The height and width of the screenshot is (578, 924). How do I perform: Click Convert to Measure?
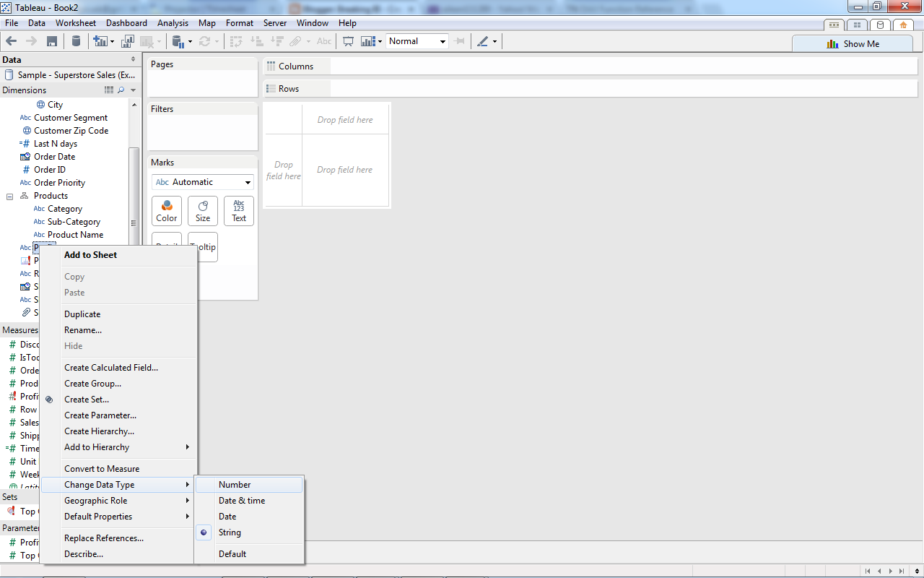(x=118, y=469)
